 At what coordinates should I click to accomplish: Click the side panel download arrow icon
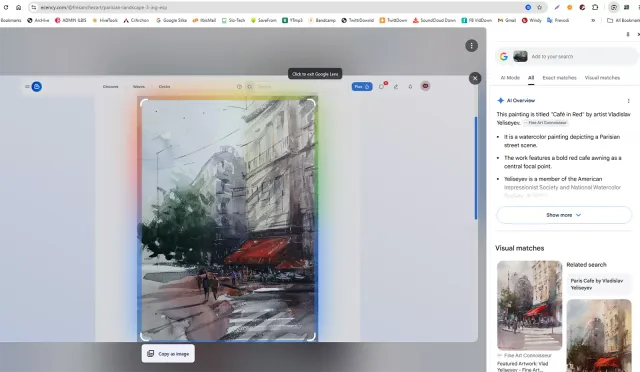(628, 34)
